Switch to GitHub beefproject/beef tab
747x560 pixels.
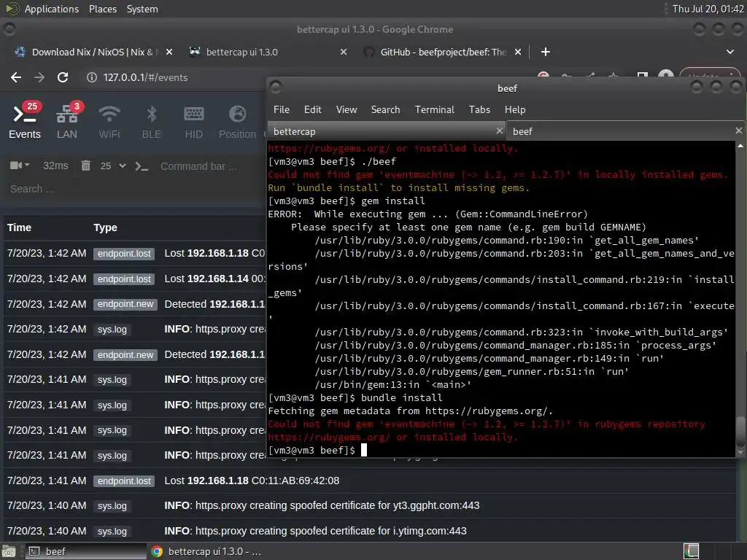(x=443, y=52)
